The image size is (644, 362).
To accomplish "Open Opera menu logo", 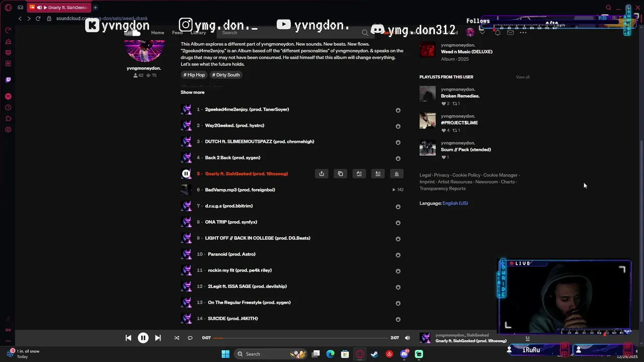I will point(8,8).
